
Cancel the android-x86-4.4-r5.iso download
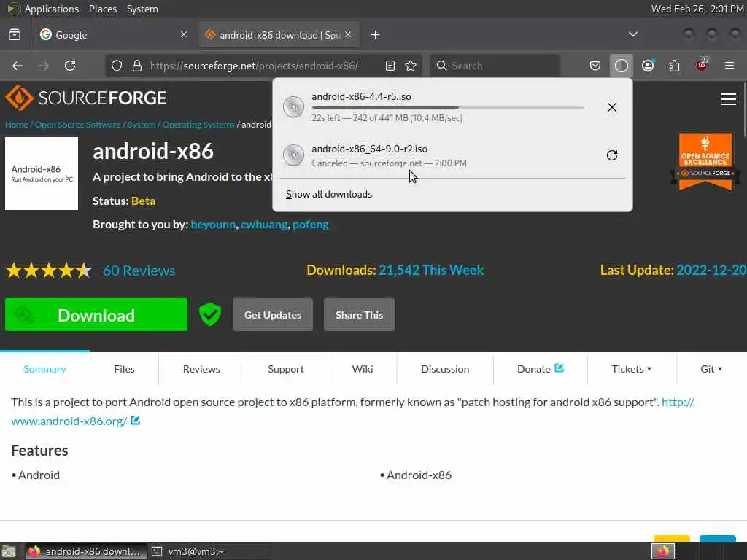(612, 107)
